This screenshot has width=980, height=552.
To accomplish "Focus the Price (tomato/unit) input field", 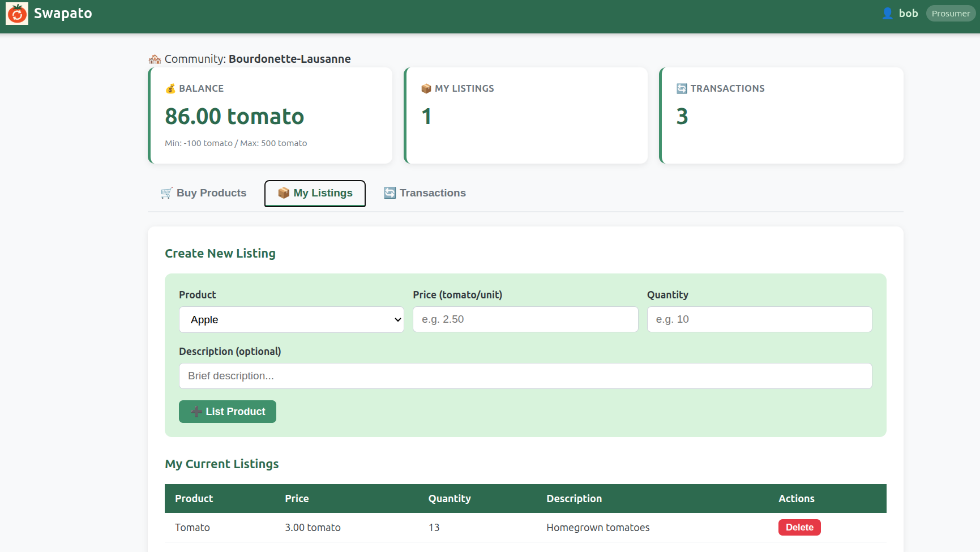I will pos(525,319).
